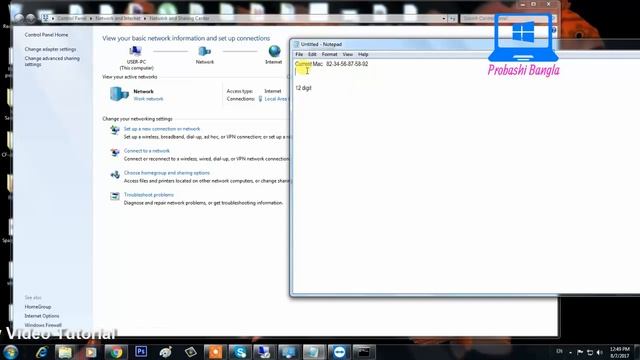Screen dimensions: 640x360
Task: Open the View menu in Notepad
Action: 347,54
